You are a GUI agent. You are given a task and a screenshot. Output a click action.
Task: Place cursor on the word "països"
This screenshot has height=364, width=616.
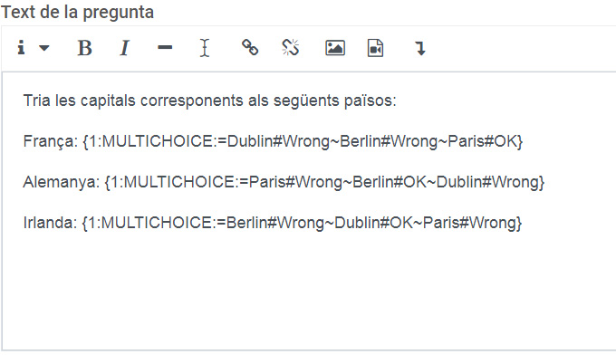pos(372,101)
